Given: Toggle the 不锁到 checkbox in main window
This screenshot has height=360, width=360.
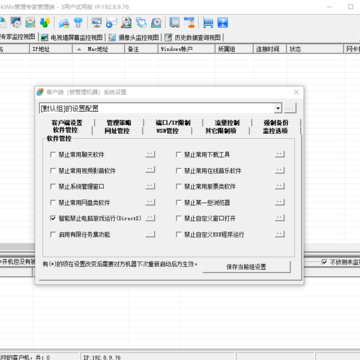Looking at the screenshot, I should (x=324, y=262).
